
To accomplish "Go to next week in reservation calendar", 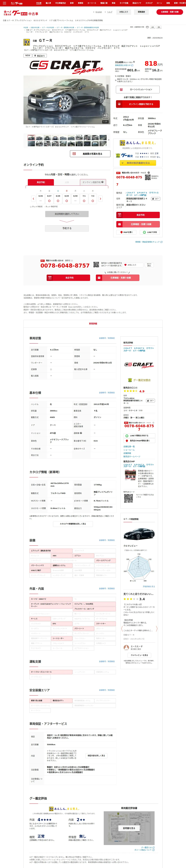I will [x=100, y=199].
